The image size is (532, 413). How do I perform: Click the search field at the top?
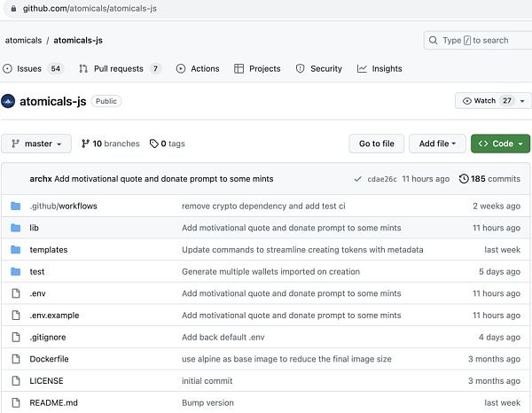point(477,40)
